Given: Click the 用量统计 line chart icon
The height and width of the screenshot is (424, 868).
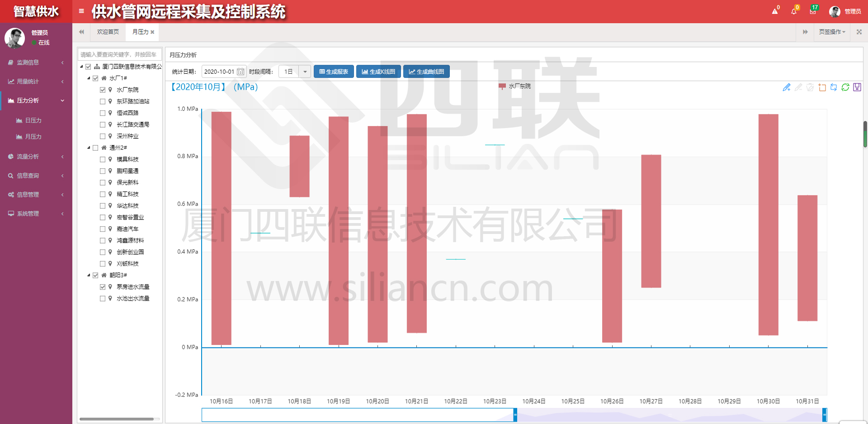Looking at the screenshot, I should tap(11, 81).
